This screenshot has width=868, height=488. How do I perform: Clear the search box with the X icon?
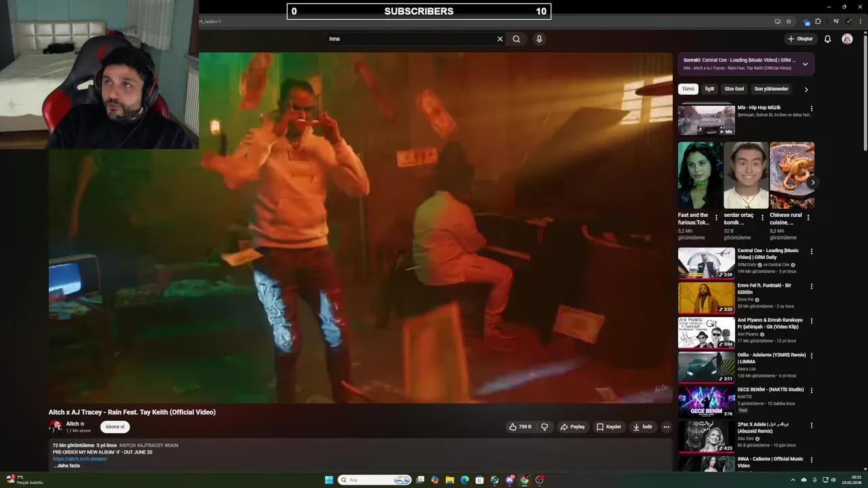[x=500, y=39]
